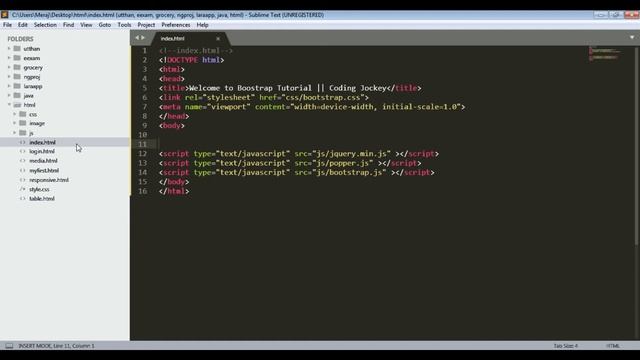Collapse the html folder arrow
The height and width of the screenshot is (360, 640).
click(9, 105)
